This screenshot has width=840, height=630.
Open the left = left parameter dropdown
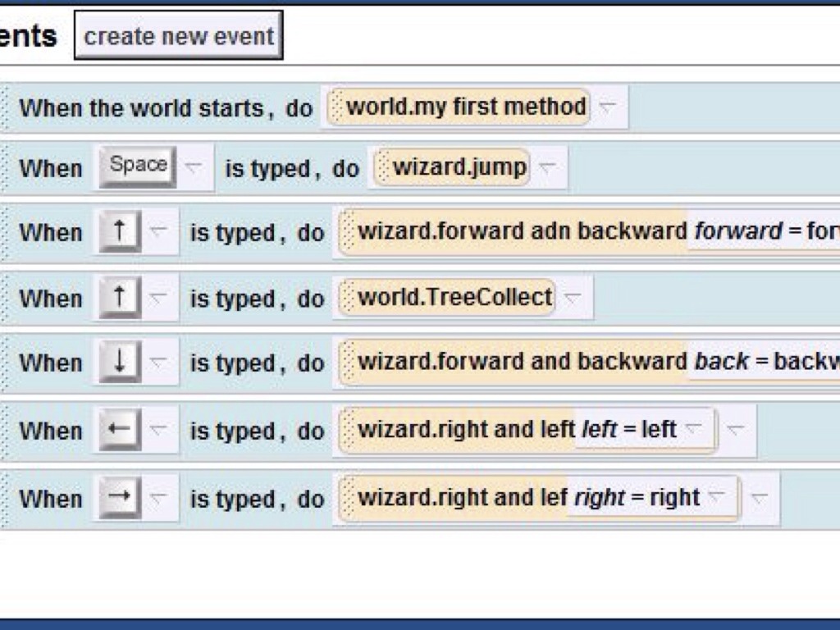click(694, 429)
